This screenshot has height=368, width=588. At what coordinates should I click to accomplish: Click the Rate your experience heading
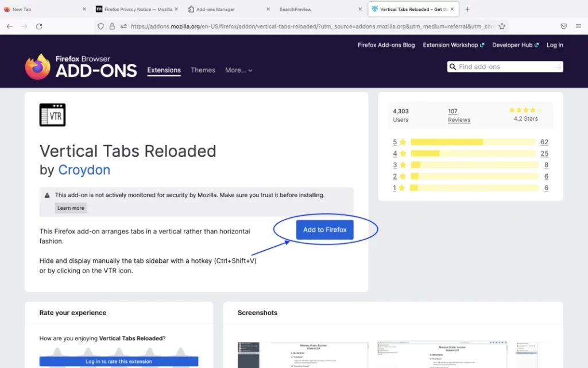(x=73, y=313)
